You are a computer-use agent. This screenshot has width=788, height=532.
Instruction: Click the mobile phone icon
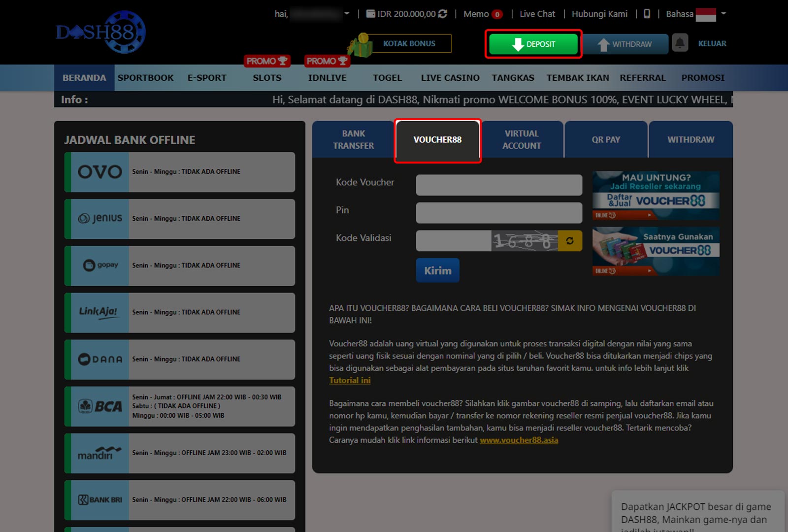coord(647,14)
